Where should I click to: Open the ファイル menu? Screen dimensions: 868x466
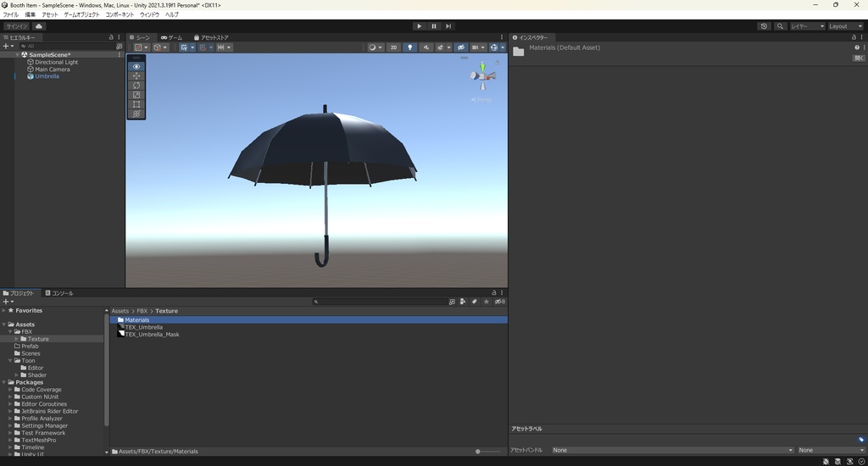pos(10,14)
